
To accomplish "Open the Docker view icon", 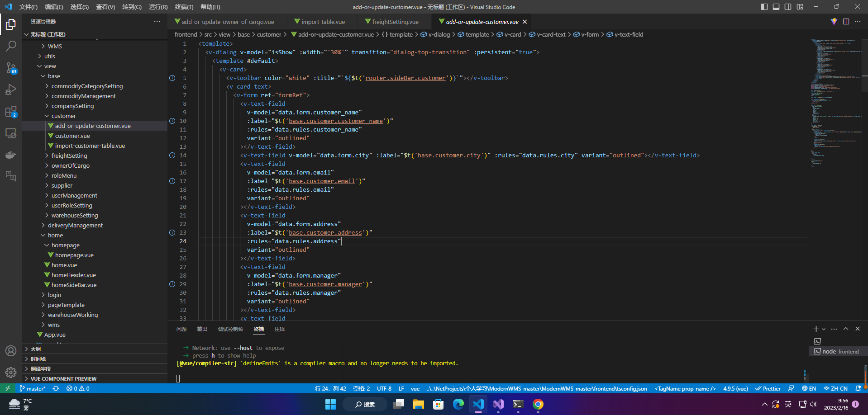I will 11,155.
